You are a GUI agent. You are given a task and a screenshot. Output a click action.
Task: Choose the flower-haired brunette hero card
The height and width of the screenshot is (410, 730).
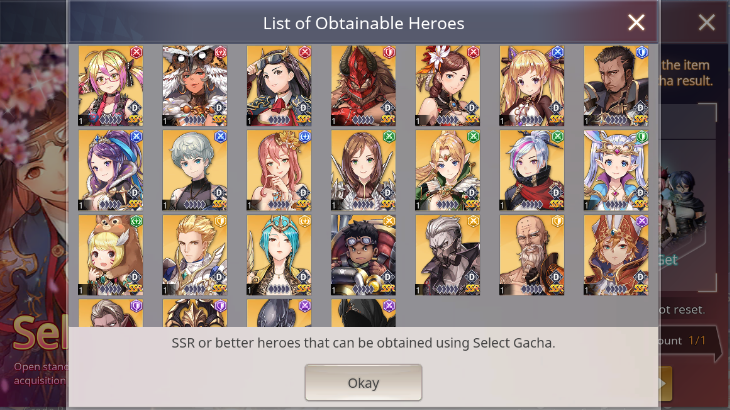[x=447, y=86]
